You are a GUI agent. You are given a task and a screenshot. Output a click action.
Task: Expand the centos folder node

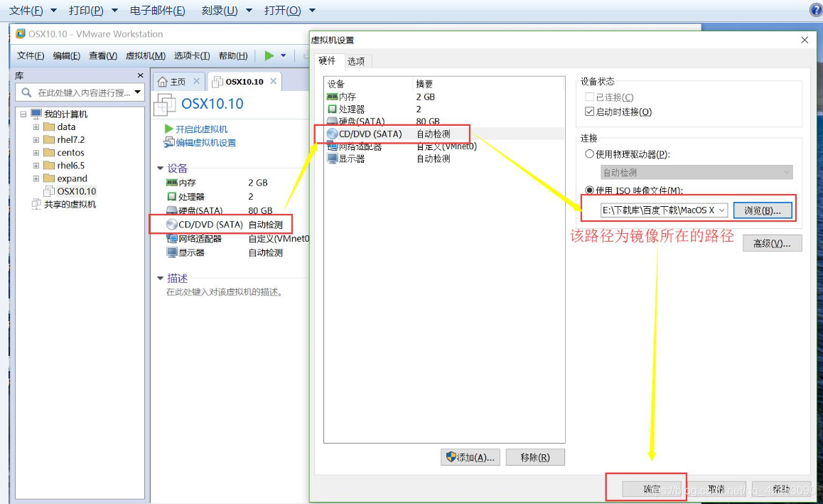tap(36, 153)
